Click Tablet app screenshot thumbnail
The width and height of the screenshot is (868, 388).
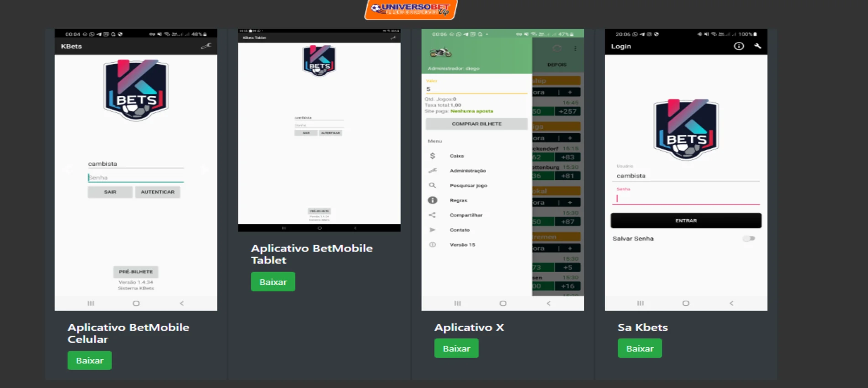[319, 130]
